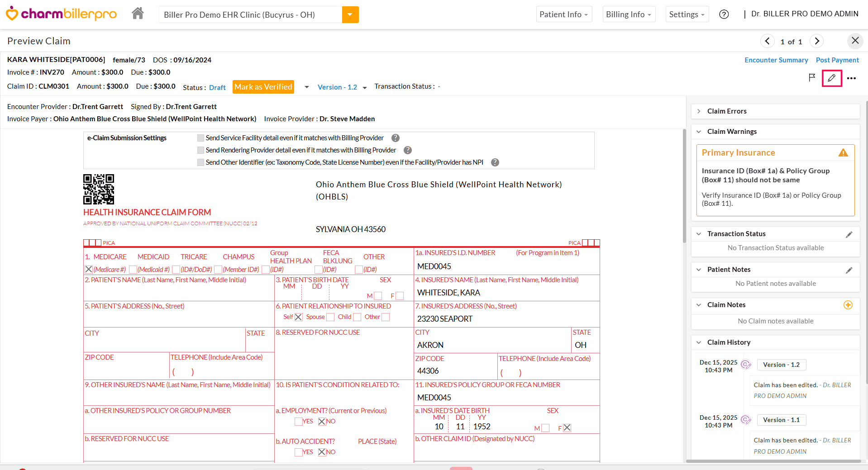Close the Preview Claim view
The width and height of the screenshot is (868, 470).
point(855,41)
